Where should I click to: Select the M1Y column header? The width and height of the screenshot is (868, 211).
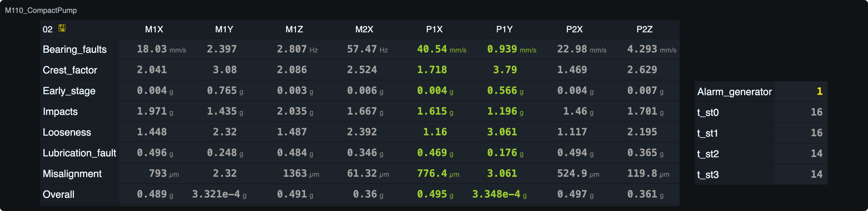[224, 29]
